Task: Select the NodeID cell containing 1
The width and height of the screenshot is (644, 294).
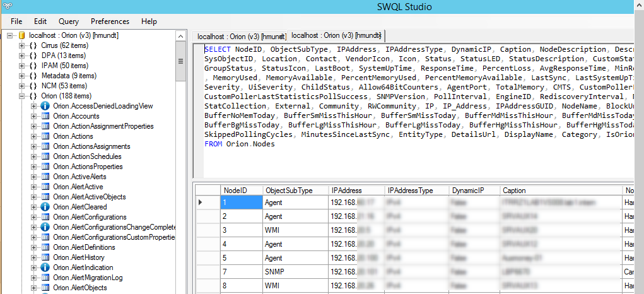Action: point(242,202)
